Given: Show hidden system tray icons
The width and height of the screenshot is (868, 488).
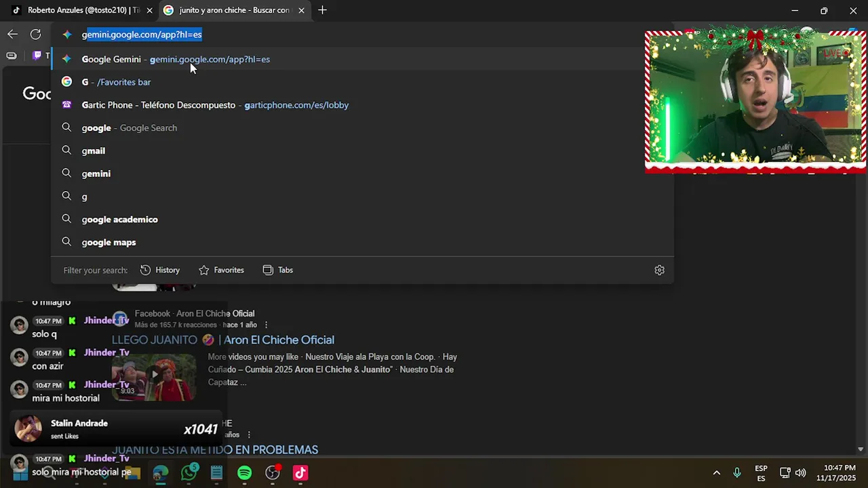Looking at the screenshot, I should pos(716,473).
